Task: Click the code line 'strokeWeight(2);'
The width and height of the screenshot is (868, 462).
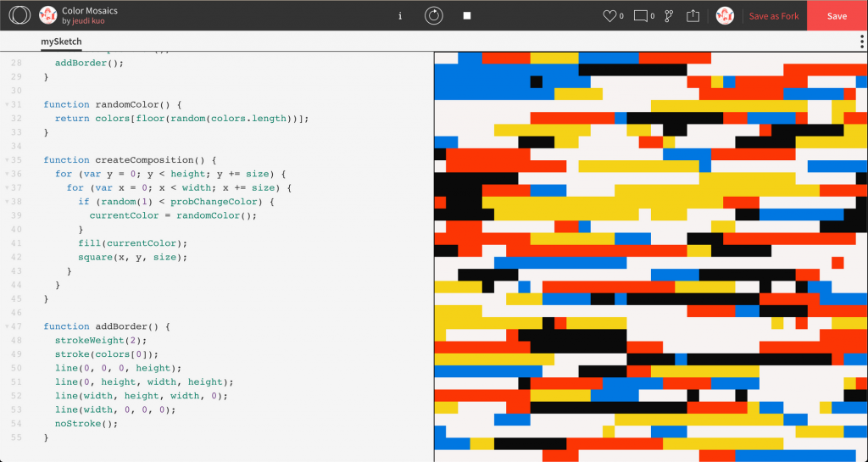Action: [x=102, y=340]
